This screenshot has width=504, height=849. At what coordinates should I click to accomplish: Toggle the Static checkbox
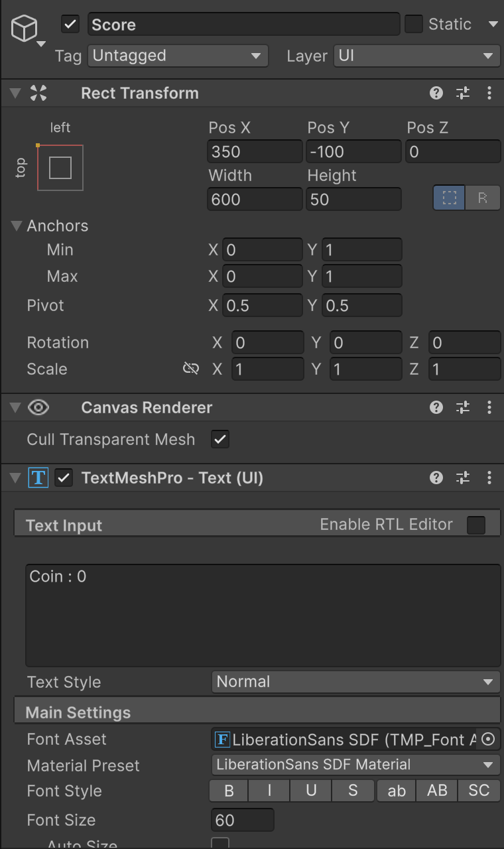click(414, 25)
